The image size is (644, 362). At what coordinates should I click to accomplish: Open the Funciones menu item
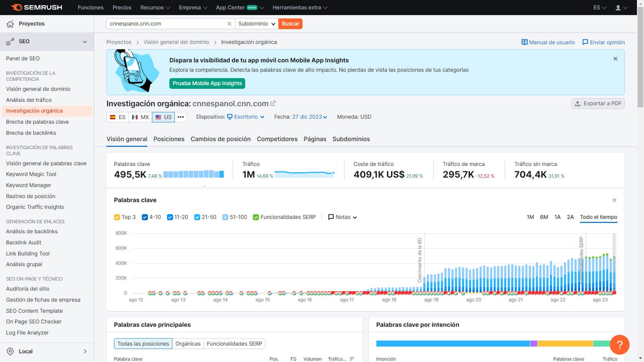point(91,7)
